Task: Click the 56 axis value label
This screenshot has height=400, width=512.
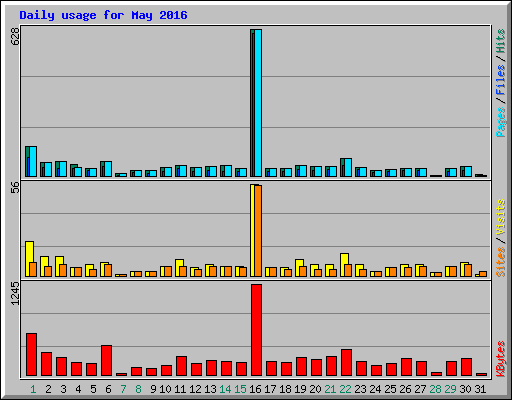Action: [x=15, y=187]
